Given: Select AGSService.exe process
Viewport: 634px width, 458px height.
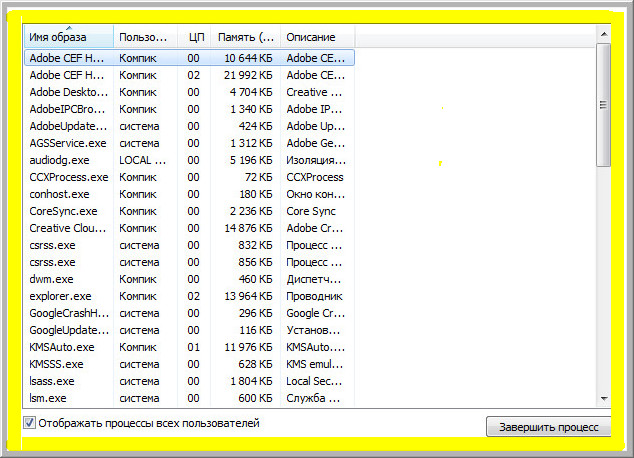Looking at the screenshot, I should tap(189, 143).
